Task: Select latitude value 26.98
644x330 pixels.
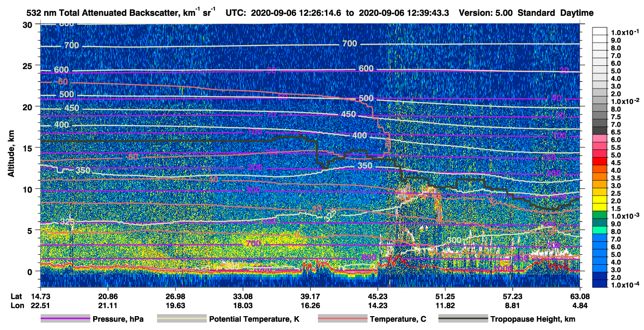Action: [x=175, y=296]
